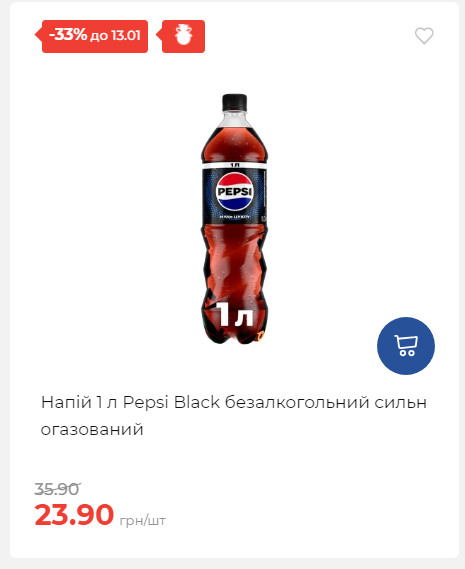Image resolution: width=465 pixels, height=569 pixels.
Task: Click the red jar promo badge icon
Action: (x=183, y=36)
